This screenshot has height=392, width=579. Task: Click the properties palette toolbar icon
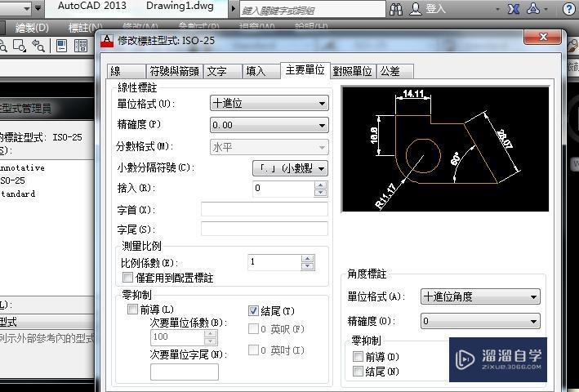(62, 46)
